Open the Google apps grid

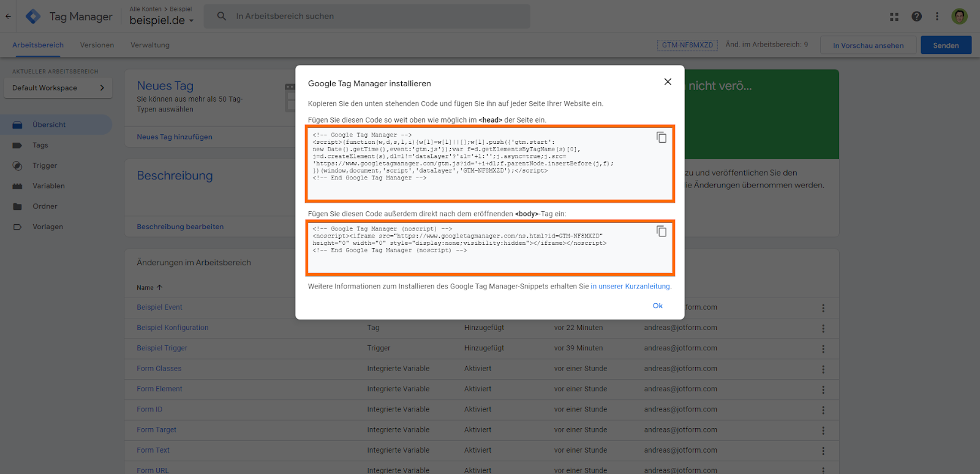[x=894, y=17]
